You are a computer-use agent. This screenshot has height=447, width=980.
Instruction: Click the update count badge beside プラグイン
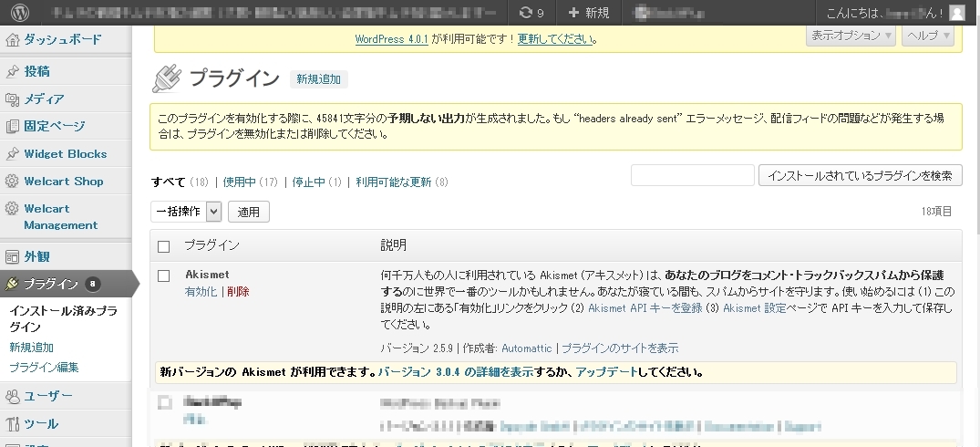click(92, 285)
